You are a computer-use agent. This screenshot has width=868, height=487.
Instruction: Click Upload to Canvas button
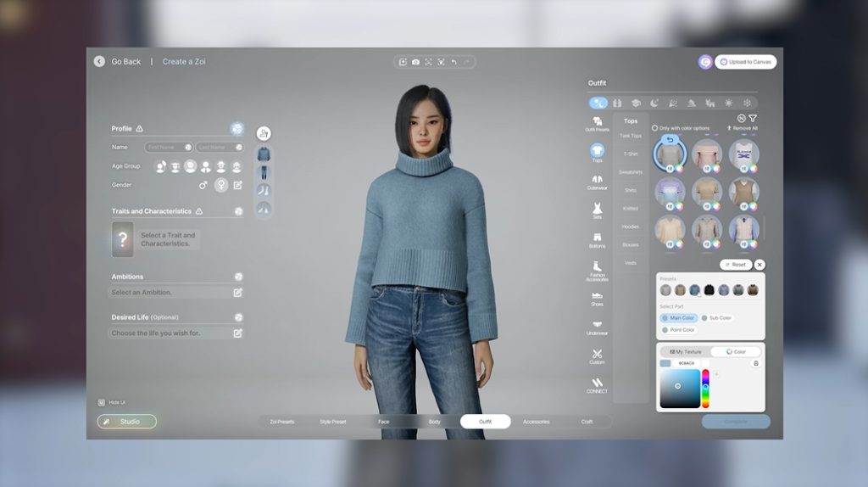click(x=746, y=62)
